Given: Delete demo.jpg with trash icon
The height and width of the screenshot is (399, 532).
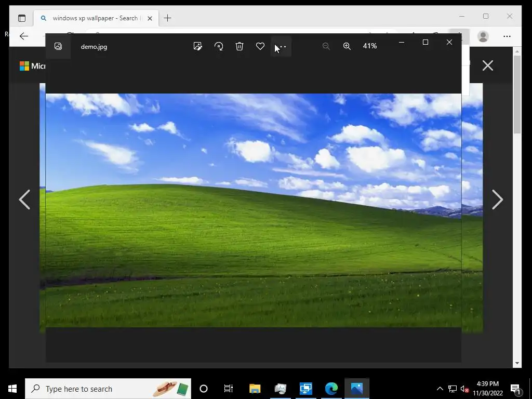Looking at the screenshot, I should 240,46.
